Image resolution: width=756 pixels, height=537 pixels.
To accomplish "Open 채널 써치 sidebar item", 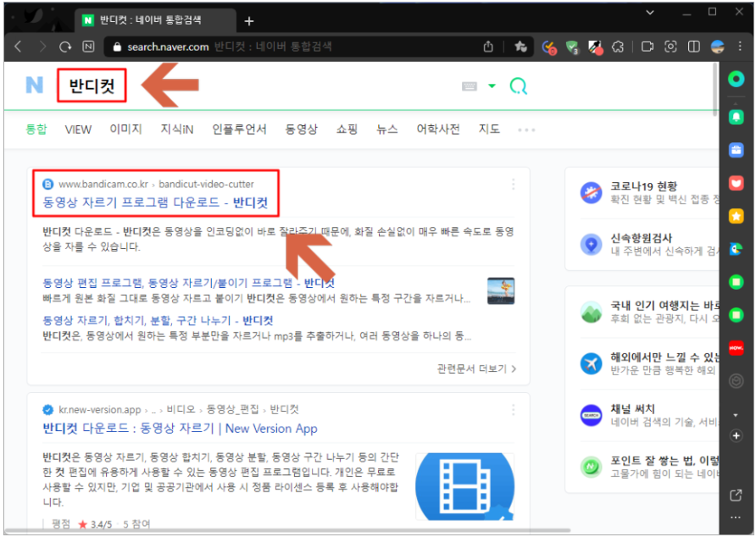I will (649, 415).
